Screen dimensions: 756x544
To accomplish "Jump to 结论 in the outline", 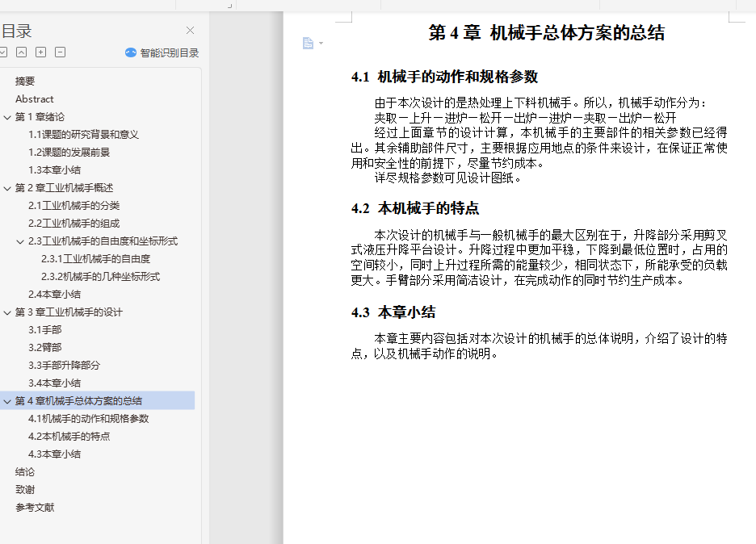I will click(x=25, y=472).
